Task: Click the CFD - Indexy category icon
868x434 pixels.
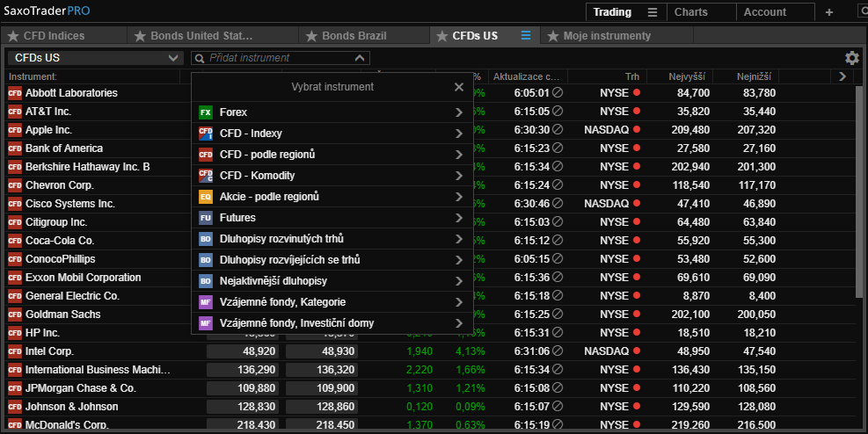Action: [x=206, y=134]
